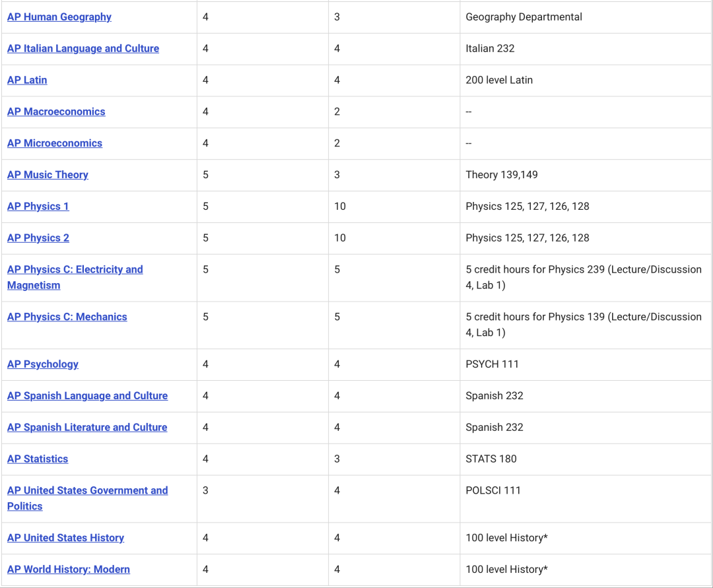Open AP Spanish Literature and Culture link
This screenshot has width=713, height=588.
tap(87, 428)
